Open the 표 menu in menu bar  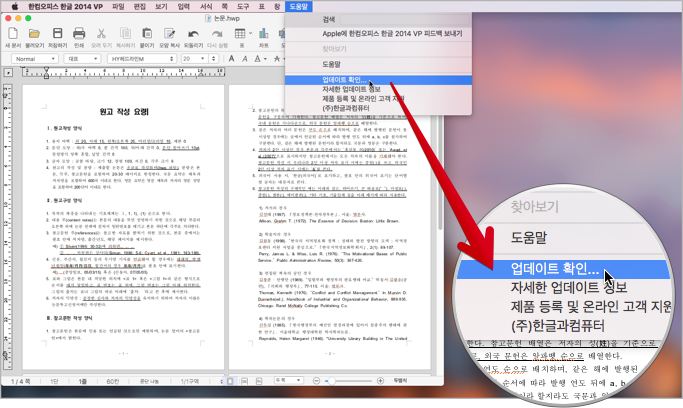262,6
